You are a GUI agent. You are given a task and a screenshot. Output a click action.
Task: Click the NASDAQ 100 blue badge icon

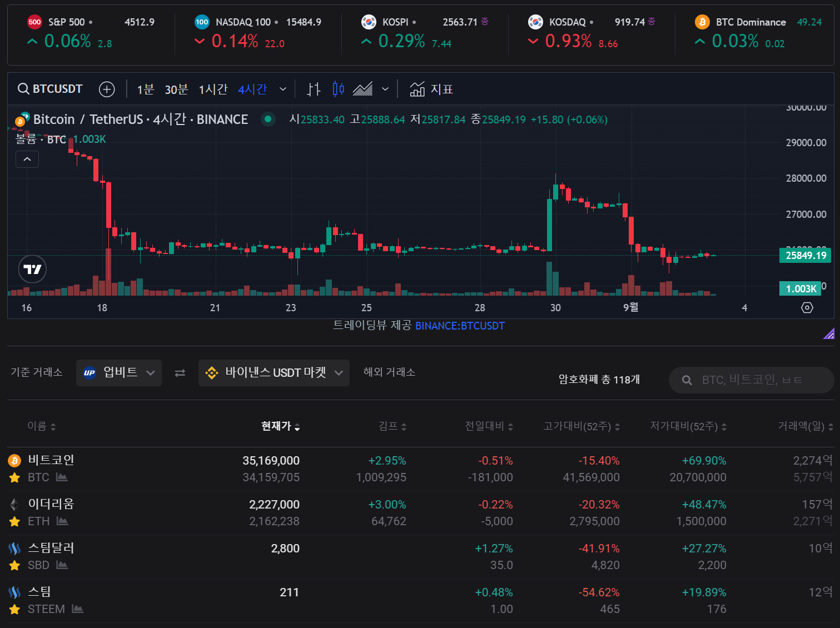202,22
